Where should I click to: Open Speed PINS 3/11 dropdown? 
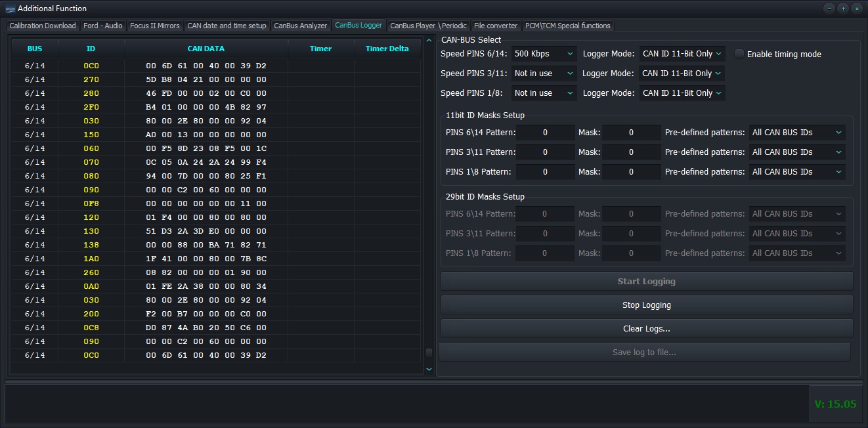click(544, 74)
